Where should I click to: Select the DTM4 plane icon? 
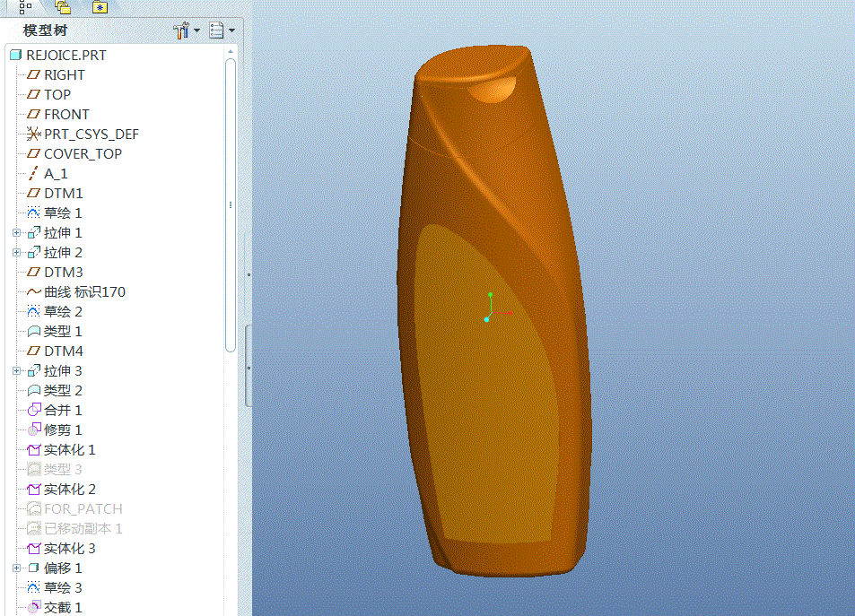coord(34,351)
